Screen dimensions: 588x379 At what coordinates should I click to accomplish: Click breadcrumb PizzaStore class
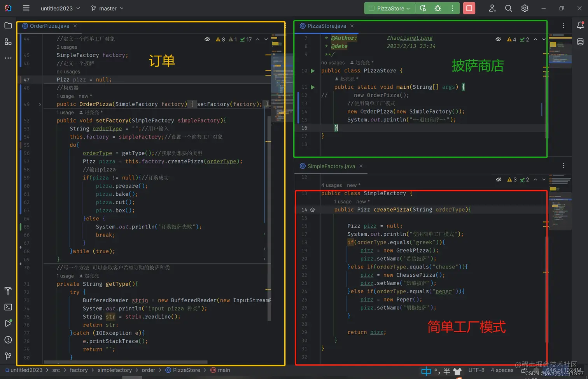[183, 370]
